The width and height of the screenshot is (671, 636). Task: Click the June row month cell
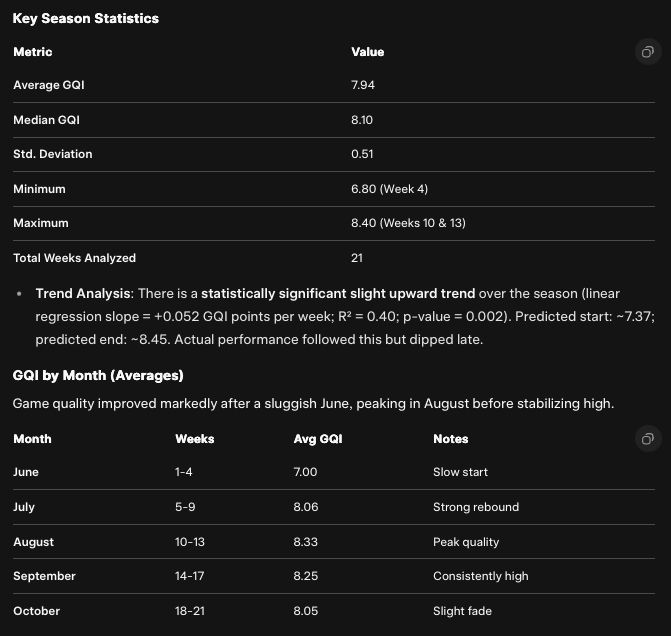coord(26,472)
